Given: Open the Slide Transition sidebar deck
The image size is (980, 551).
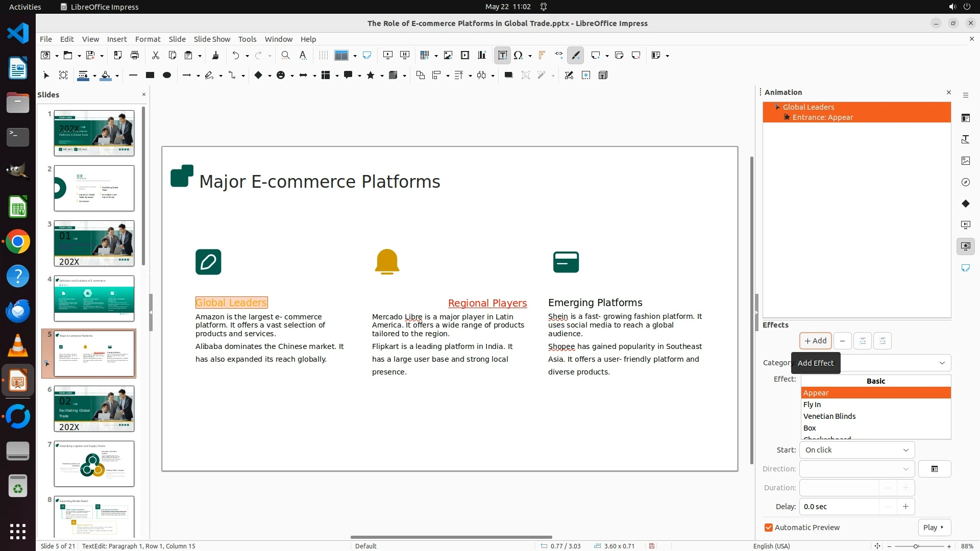Looking at the screenshot, I should pyautogui.click(x=965, y=224).
